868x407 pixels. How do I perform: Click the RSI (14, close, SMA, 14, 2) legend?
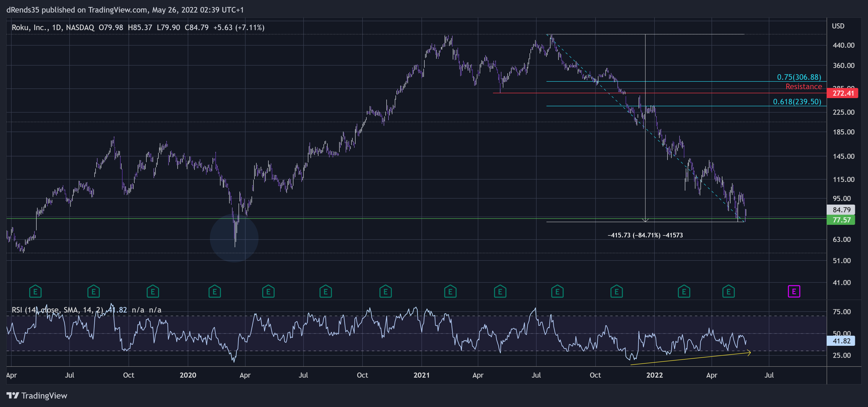58,310
